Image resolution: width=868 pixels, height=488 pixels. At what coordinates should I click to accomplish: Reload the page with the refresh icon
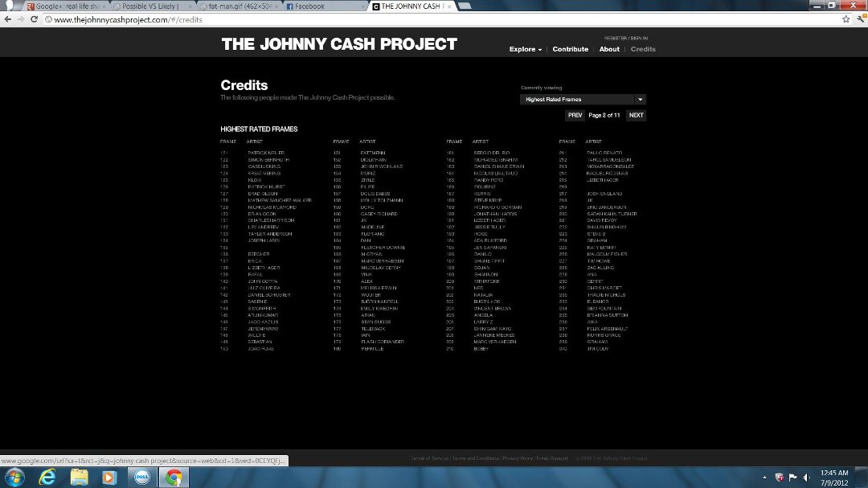click(34, 19)
